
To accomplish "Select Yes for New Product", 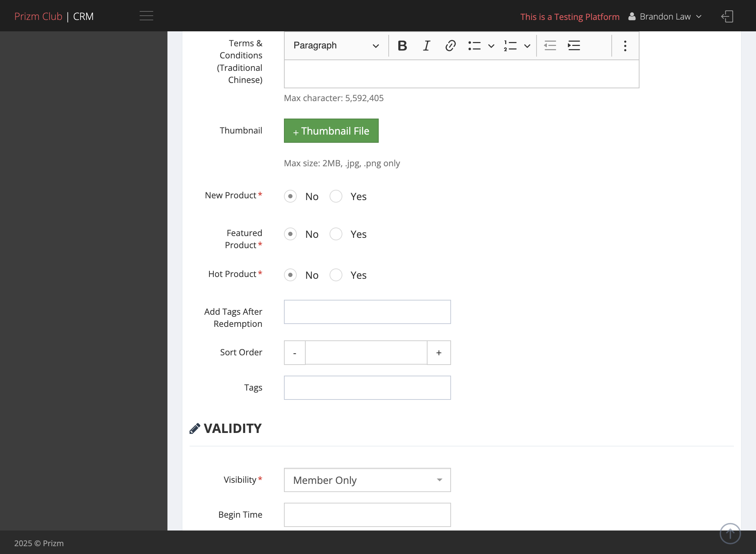I will click(336, 196).
